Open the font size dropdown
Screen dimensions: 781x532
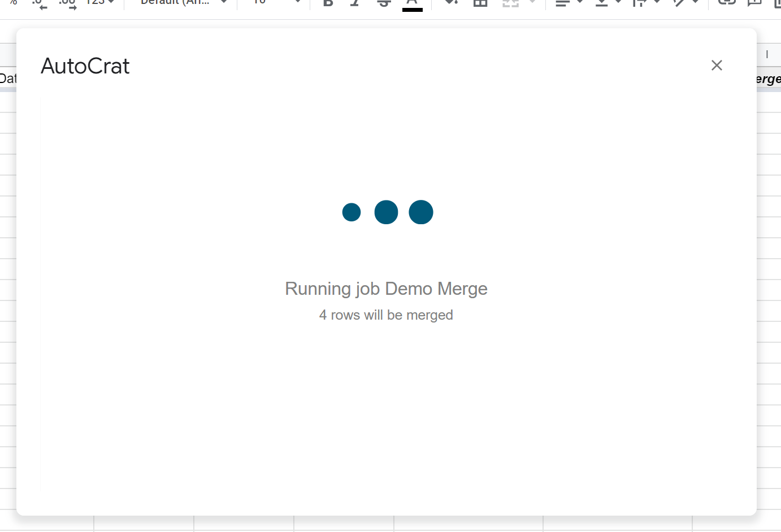[276, 3]
